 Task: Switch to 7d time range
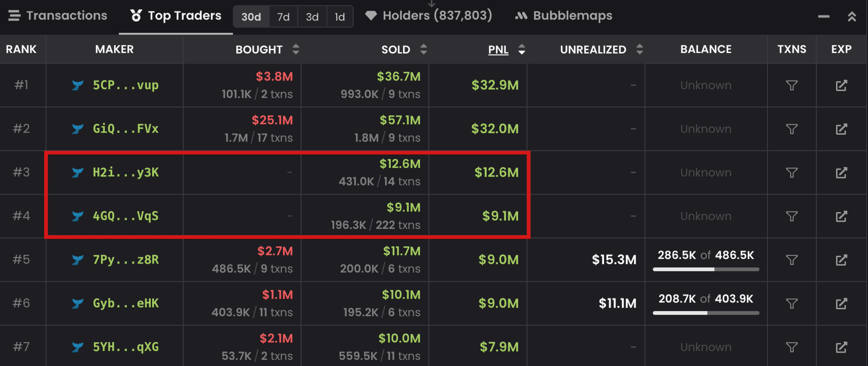[x=283, y=17]
